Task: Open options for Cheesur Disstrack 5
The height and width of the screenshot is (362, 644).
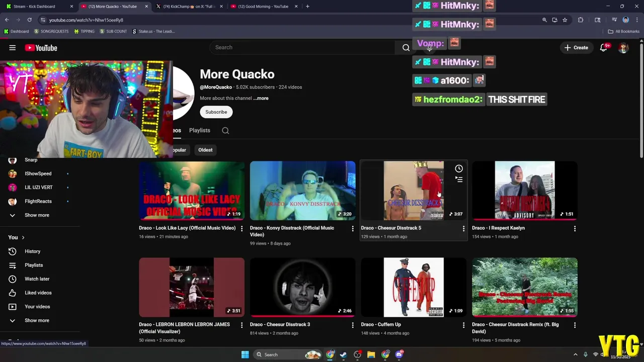Action: point(463,228)
